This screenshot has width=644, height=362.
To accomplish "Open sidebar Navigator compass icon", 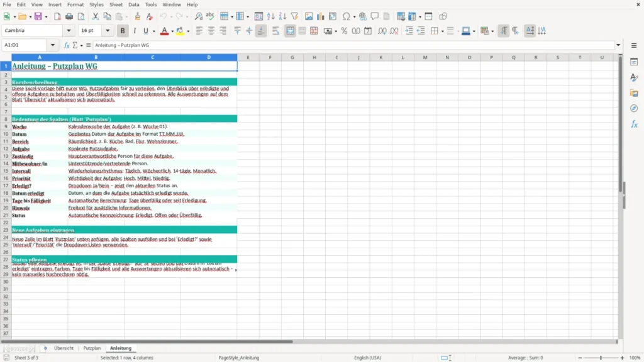I will 634,108.
